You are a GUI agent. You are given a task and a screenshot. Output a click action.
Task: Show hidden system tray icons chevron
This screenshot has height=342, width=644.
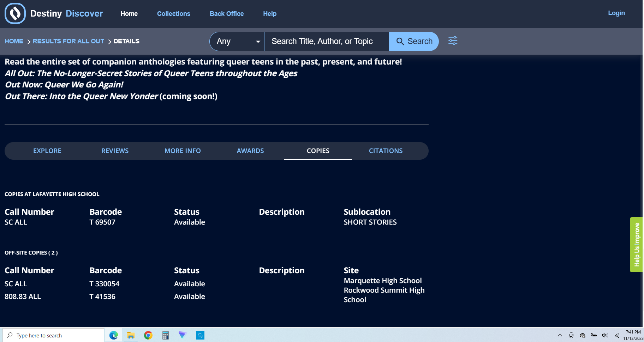click(x=560, y=335)
